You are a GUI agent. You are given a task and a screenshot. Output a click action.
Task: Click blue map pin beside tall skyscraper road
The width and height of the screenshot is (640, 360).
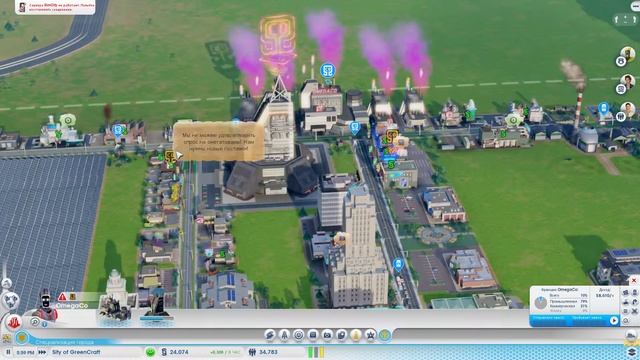pyautogui.click(x=398, y=265)
